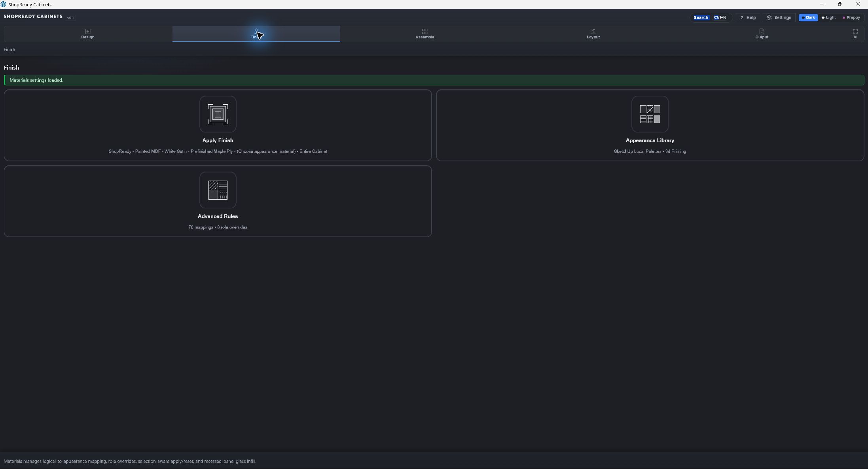The height and width of the screenshot is (469, 868).
Task: Go to the Layout tab
Action: coord(593,34)
